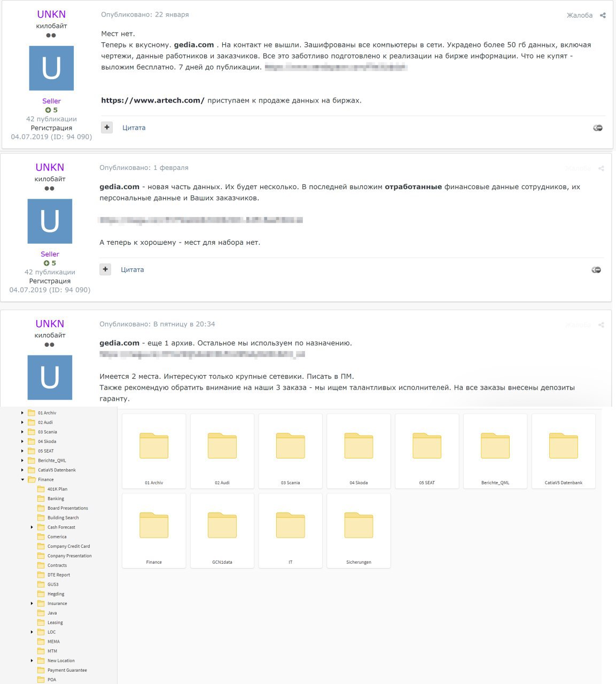The height and width of the screenshot is (684, 616).
Task: Click Опубликовано: 22 января timestamp
Action: click(x=145, y=15)
